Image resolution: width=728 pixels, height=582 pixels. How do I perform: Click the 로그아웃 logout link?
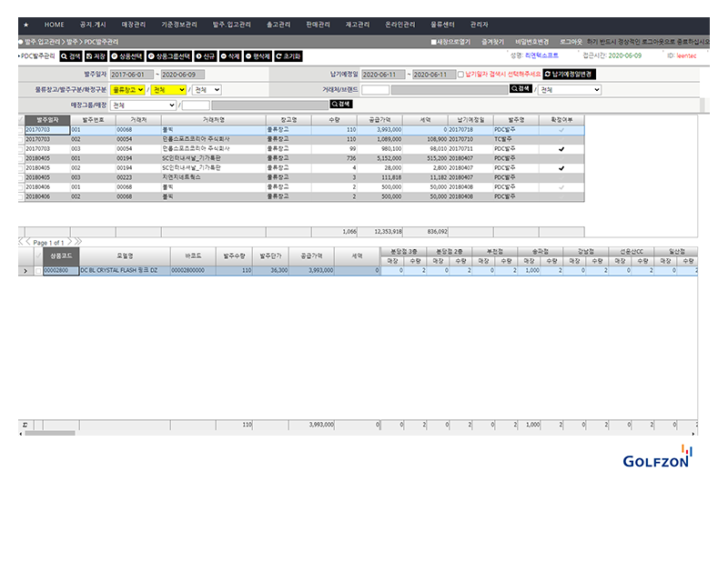[x=572, y=42]
